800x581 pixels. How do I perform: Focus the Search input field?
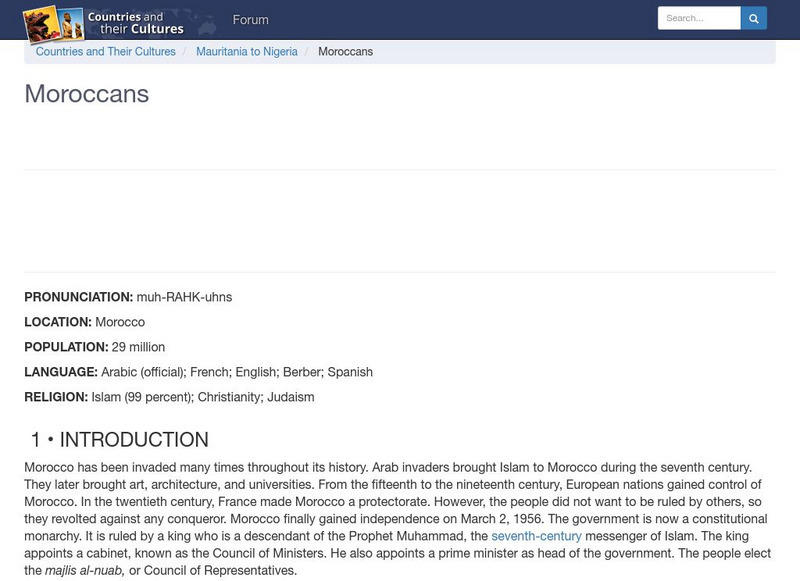(x=698, y=18)
